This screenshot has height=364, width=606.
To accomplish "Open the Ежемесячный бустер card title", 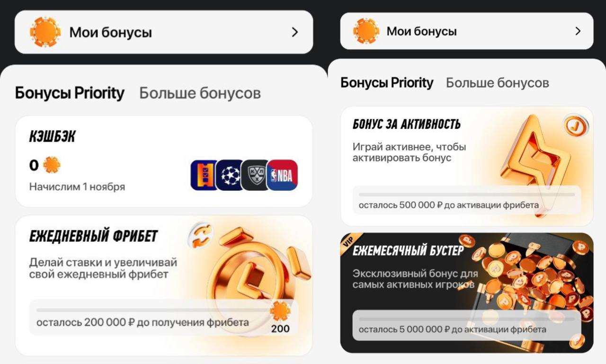I will click(x=408, y=250).
